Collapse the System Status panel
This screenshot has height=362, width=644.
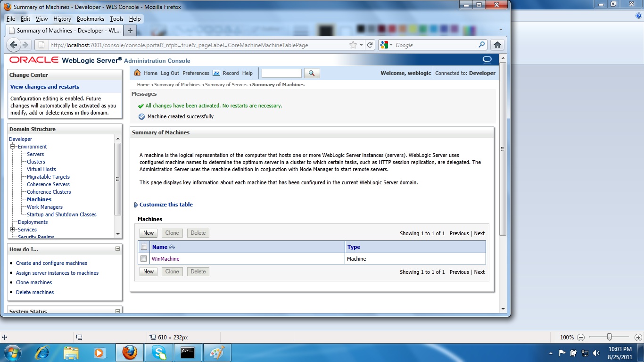pyautogui.click(x=117, y=311)
